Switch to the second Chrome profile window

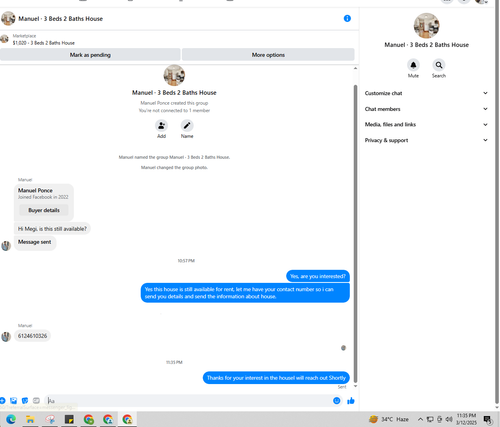[x=108, y=419]
